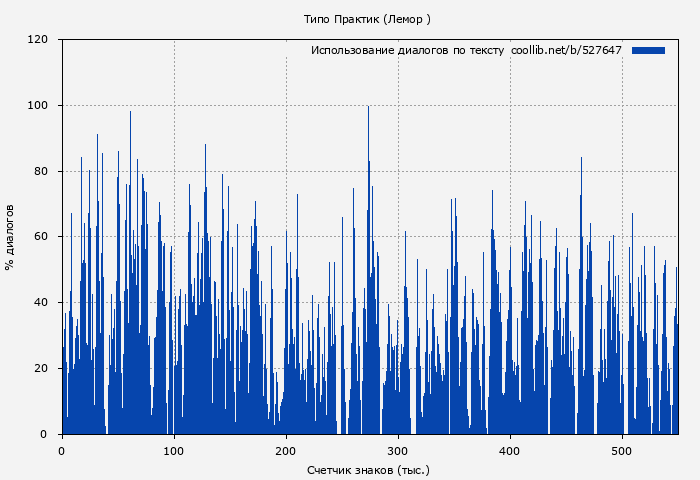Viewport: 700px width, 480px height.
Task: Click the y-axis tick label 80
Action: 41,171
